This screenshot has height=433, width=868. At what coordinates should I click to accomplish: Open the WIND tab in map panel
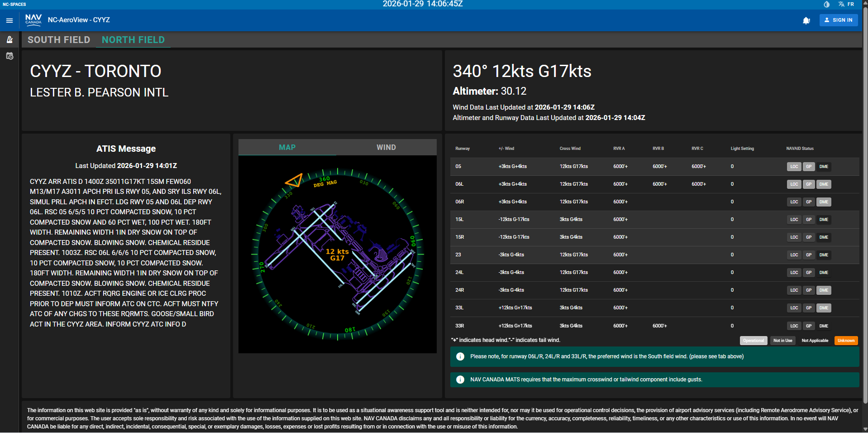pyautogui.click(x=386, y=147)
